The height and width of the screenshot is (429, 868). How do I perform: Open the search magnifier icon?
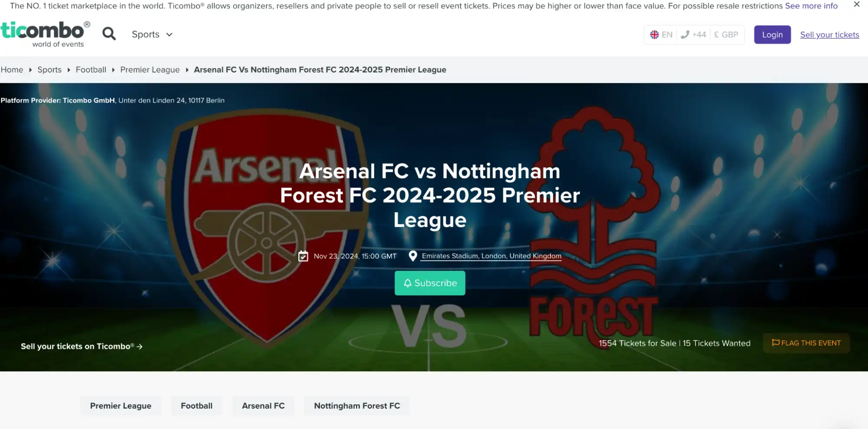[109, 34]
